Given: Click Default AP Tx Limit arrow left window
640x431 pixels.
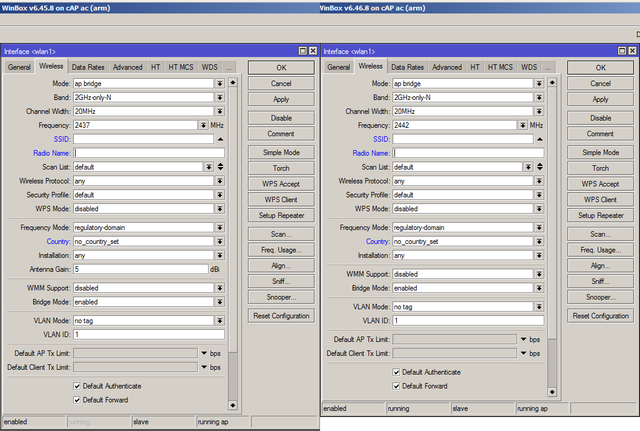Looking at the screenshot, I should click(x=204, y=353).
